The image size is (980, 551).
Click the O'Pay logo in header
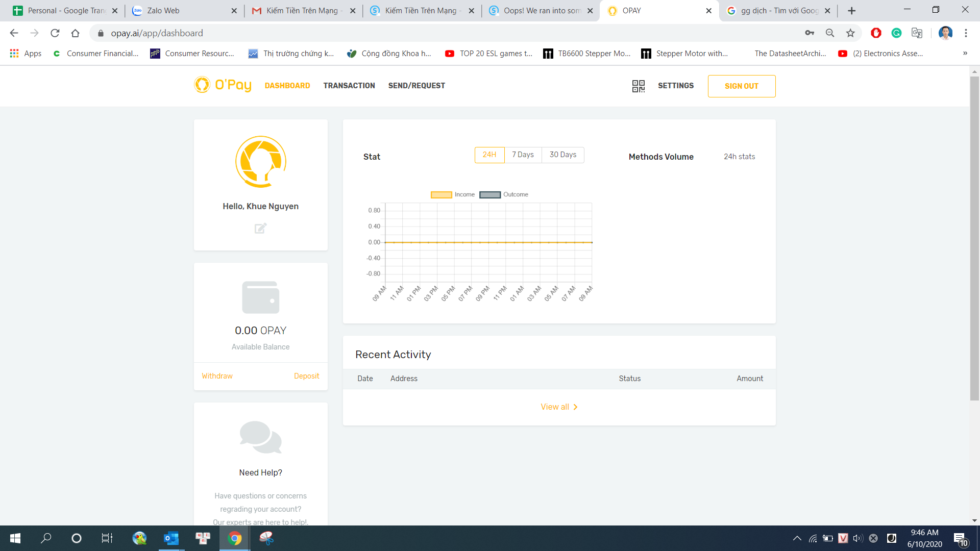click(x=223, y=85)
